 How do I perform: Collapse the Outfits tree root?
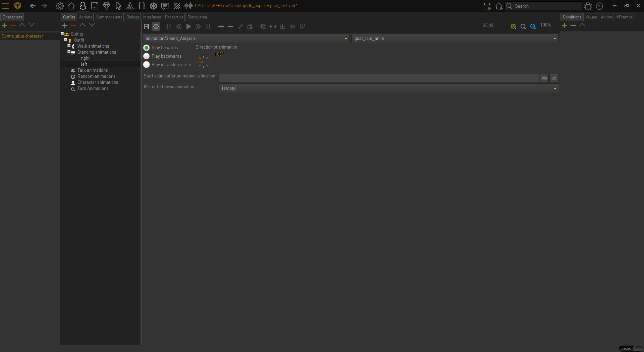click(62, 34)
